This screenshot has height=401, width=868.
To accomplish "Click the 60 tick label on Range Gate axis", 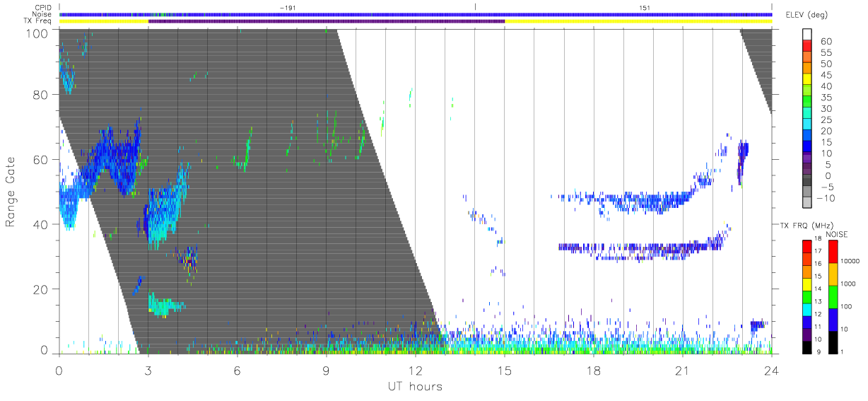I will click(x=41, y=160).
